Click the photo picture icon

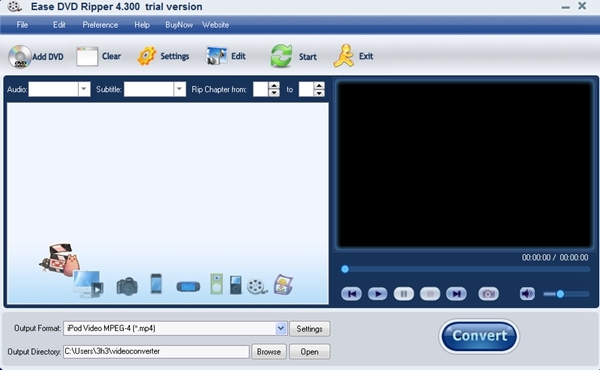pos(283,285)
